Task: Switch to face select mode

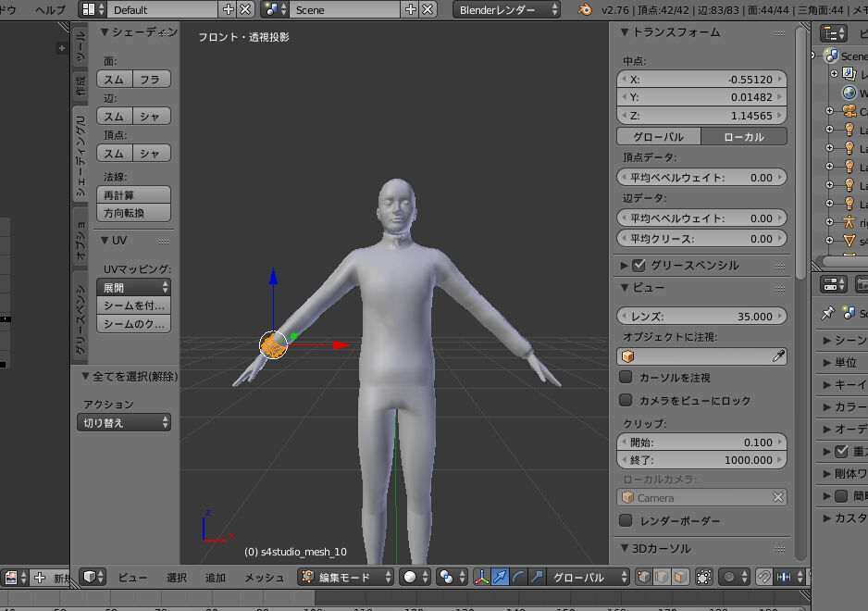Action: (680, 577)
